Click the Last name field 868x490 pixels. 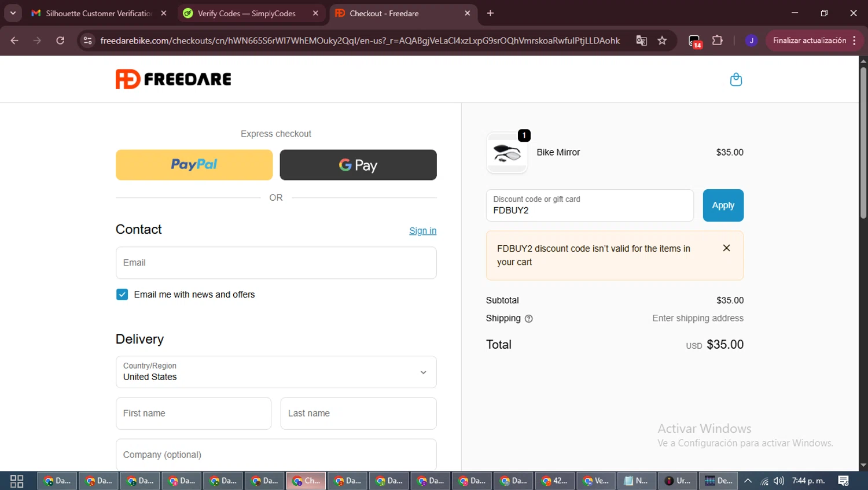click(x=358, y=414)
